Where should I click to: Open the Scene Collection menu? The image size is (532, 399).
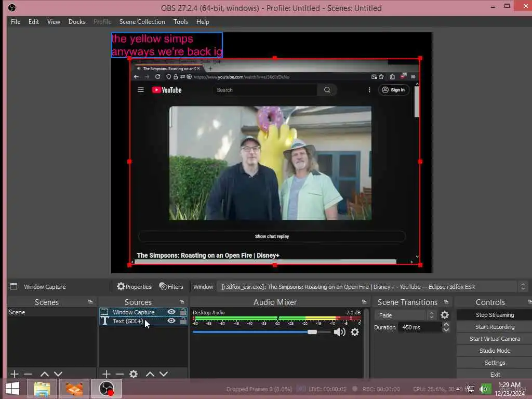pyautogui.click(x=142, y=22)
